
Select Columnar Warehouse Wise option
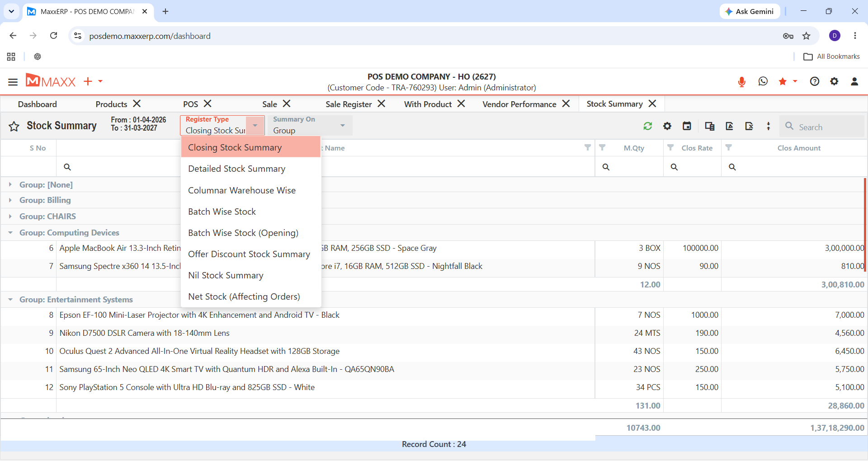click(x=251, y=190)
